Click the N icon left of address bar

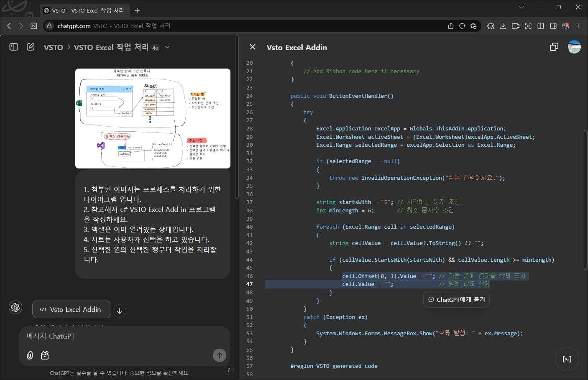[x=34, y=26]
